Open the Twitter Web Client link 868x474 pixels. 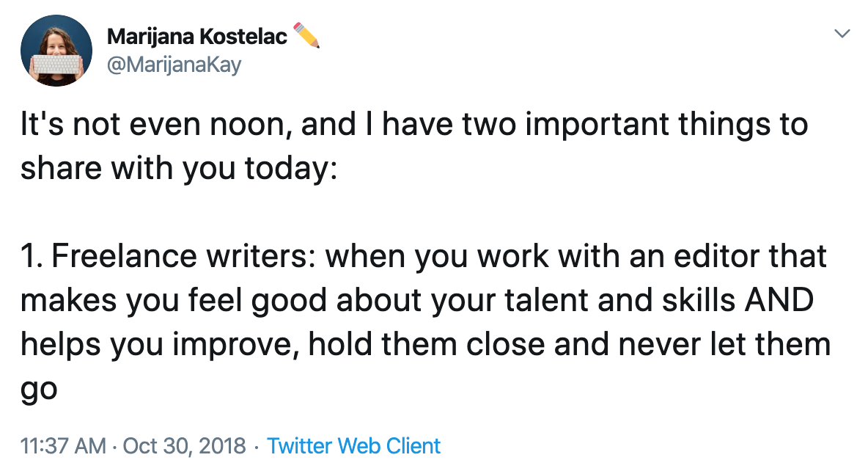(353, 445)
